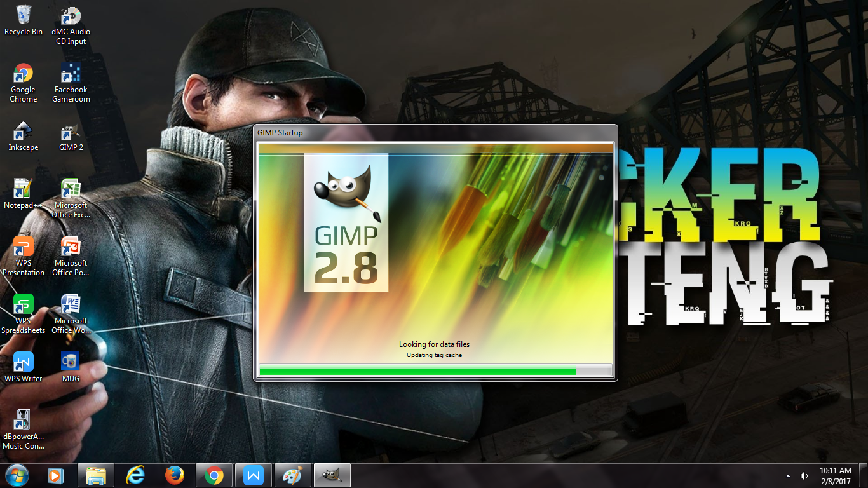Select Microsoft Office Word shortcut
The height and width of the screenshot is (488, 868).
tap(71, 315)
